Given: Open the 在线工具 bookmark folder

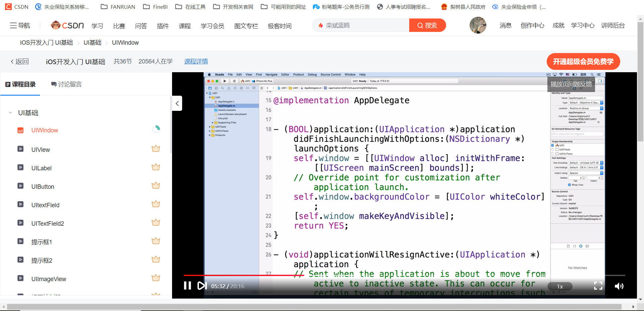Looking at the screenshot, I should tap(191, 7).
